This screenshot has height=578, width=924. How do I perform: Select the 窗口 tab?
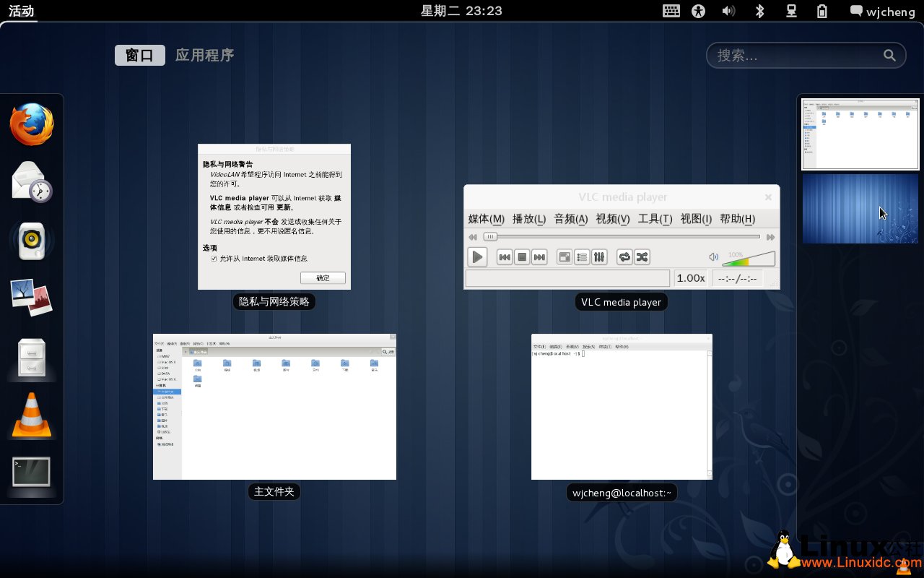[x=139, y=56]
